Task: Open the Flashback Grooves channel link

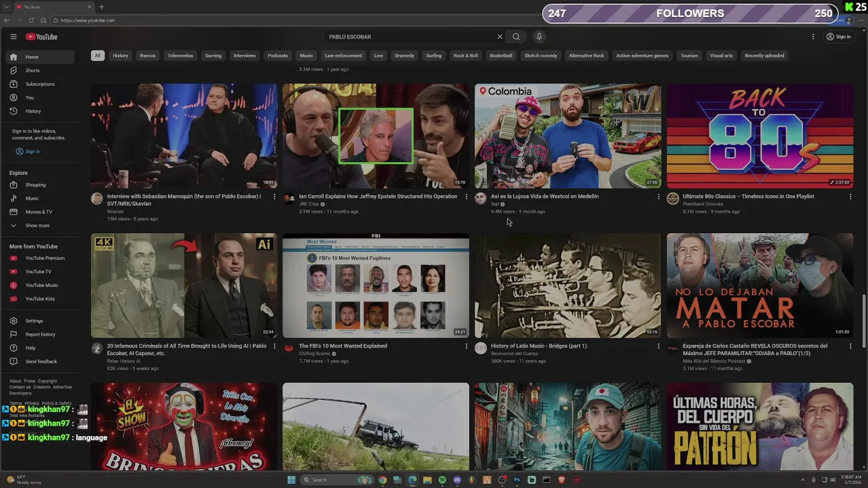Action: click(703, 204)
